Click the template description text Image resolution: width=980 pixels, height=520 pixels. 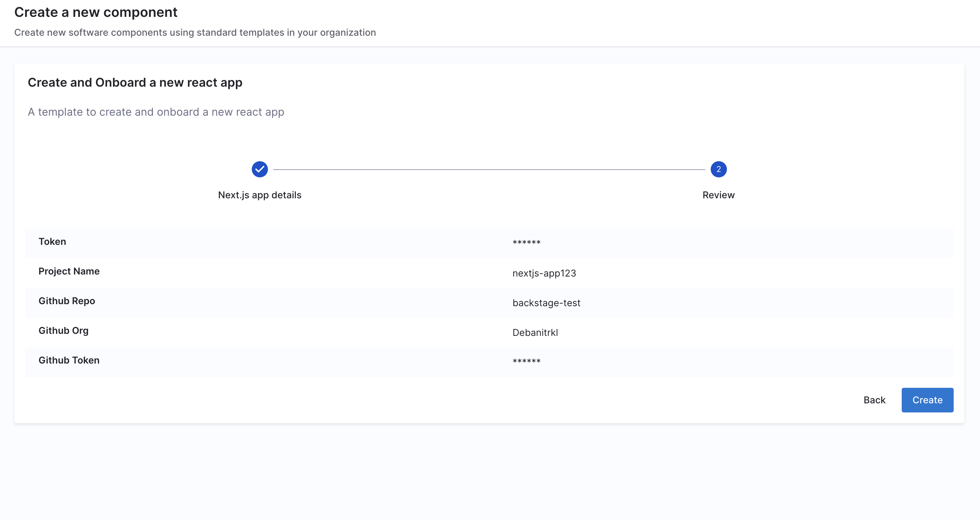(156, 112)
